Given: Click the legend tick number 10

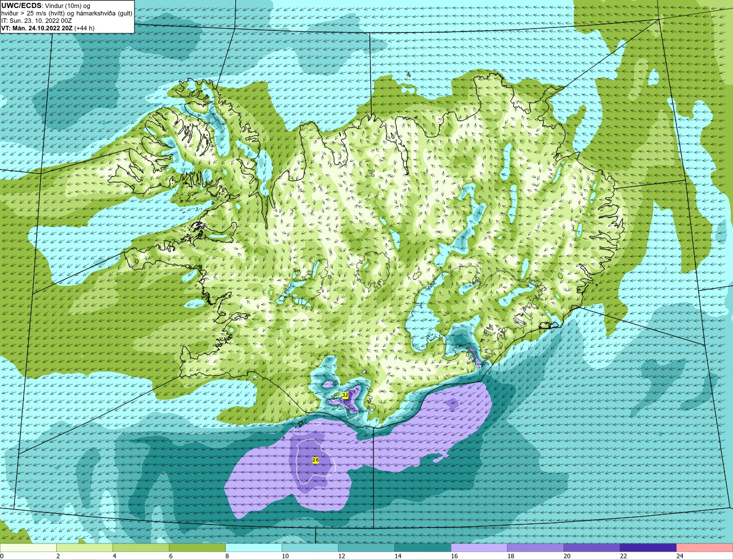Looking at the screenshot, I should [285, 556].
